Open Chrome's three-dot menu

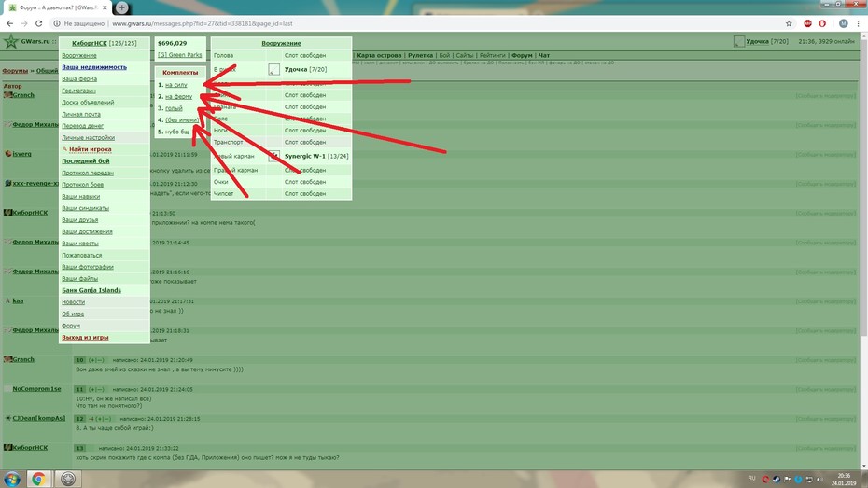859,23
